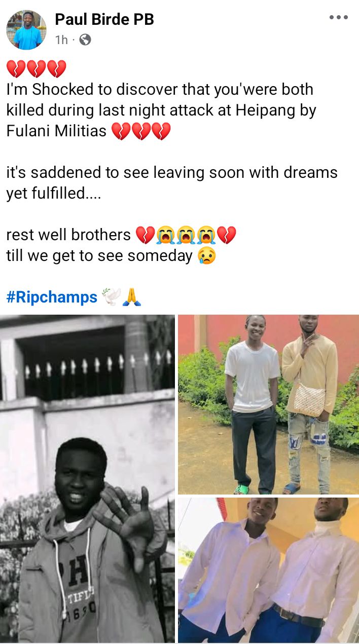Select the "I'm Shocked to discover" paragraph

pos(161,110)
